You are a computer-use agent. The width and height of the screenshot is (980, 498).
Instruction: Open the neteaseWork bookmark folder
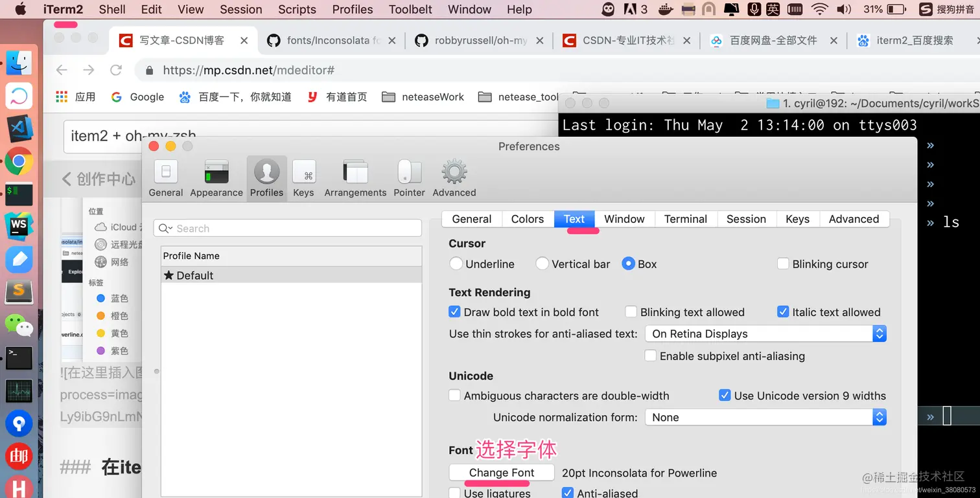pyautogui.click(x=423, y=96)
